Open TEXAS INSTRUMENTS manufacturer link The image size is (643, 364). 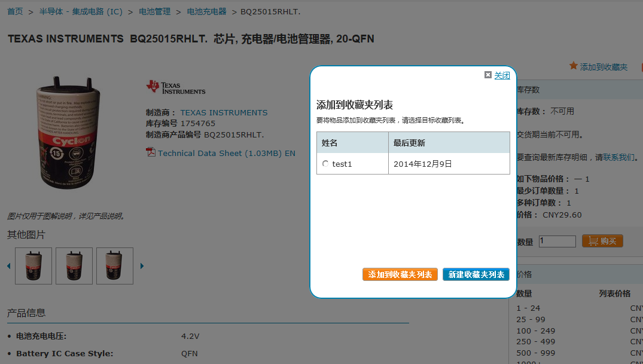point(224,112)
